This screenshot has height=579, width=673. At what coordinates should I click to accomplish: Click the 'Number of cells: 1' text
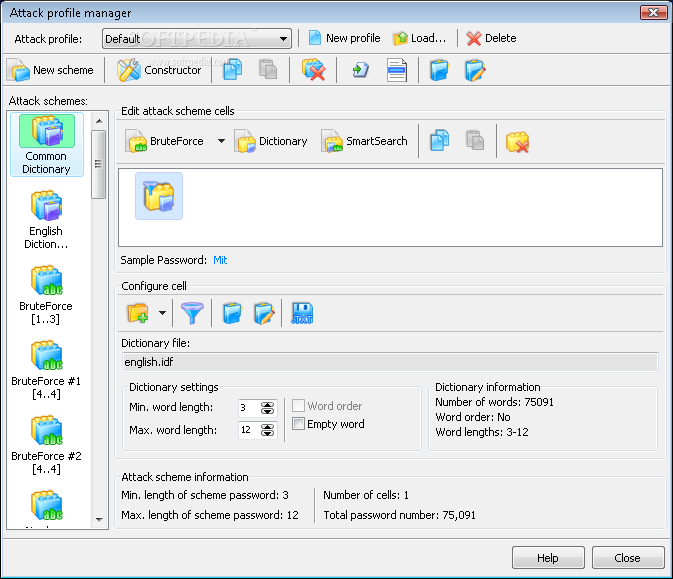(x=366, y=495)
